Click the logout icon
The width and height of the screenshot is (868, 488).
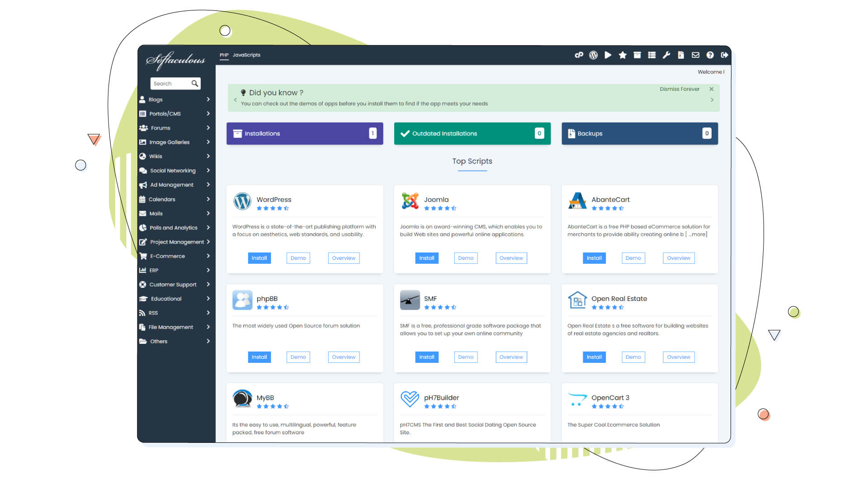pyautogui.click(x=724, y=55)
